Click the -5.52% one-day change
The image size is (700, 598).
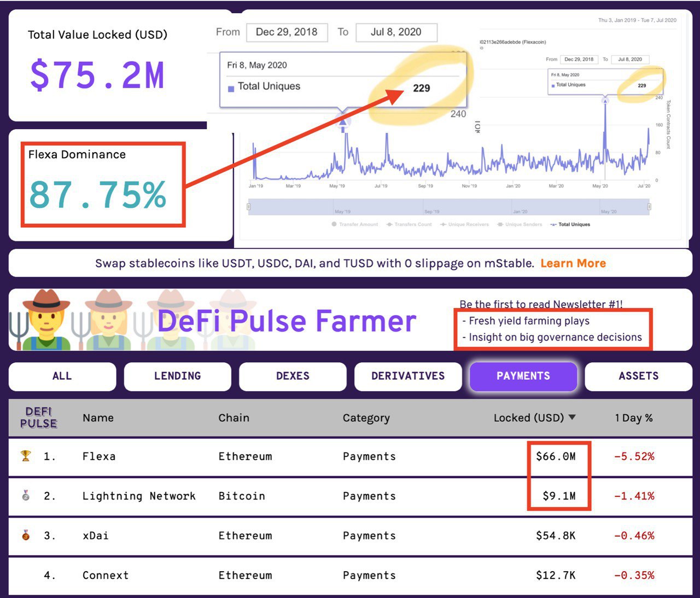pyautogui.click(x=634, y=456)
